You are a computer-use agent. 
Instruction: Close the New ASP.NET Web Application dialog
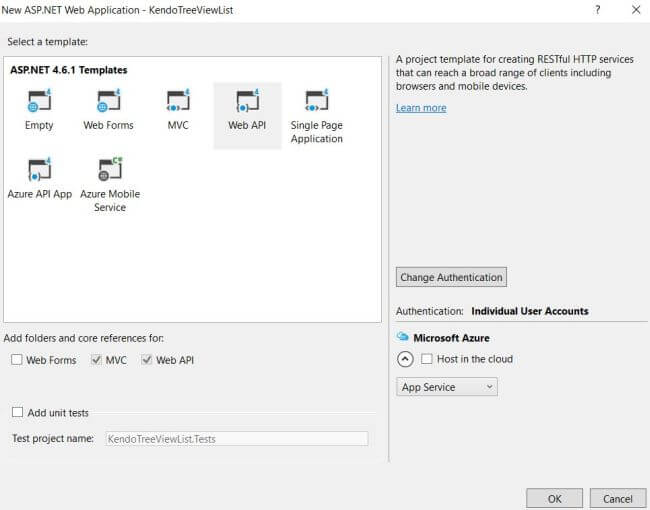(x=636, y=10)
